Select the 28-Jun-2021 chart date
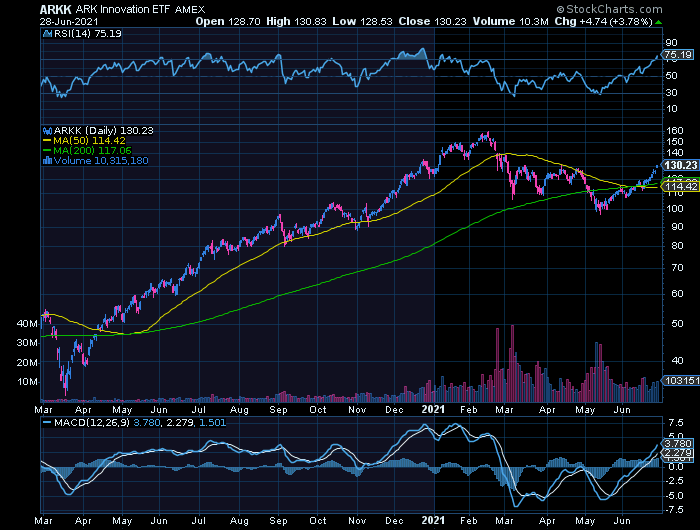 pyautogui.click(x=69, y=21)
